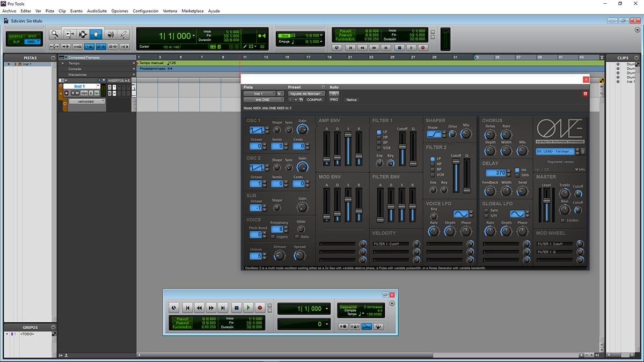644x362 pixels.
Task: Expand the Tempo ruler
Action: (x=62, y=63)
